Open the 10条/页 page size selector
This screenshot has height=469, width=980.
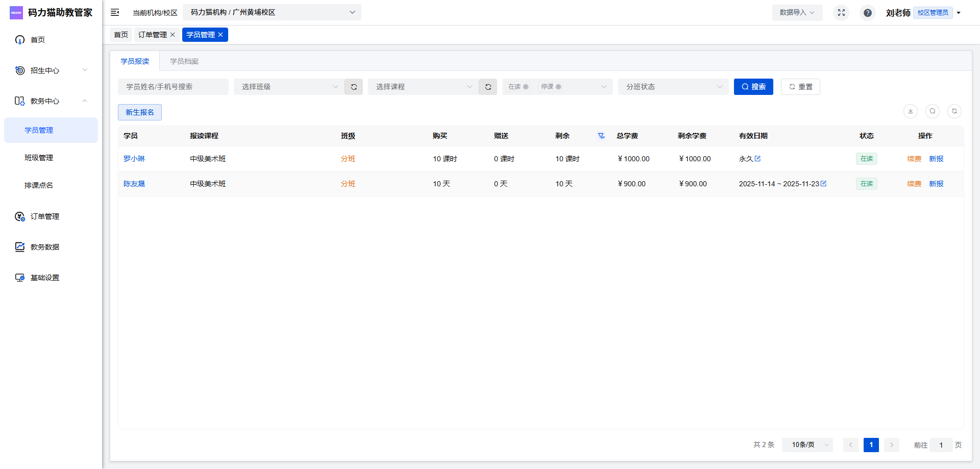click(807, 445)
